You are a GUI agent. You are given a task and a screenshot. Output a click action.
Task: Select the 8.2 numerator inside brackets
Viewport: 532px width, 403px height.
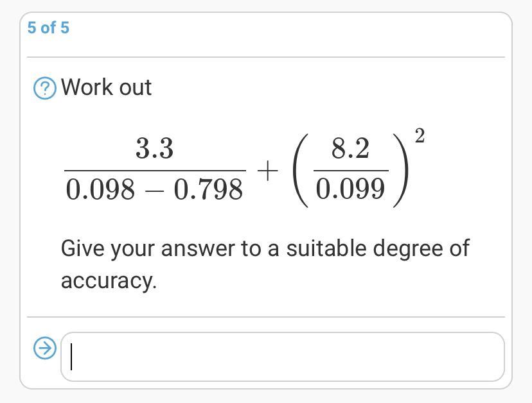350,149
